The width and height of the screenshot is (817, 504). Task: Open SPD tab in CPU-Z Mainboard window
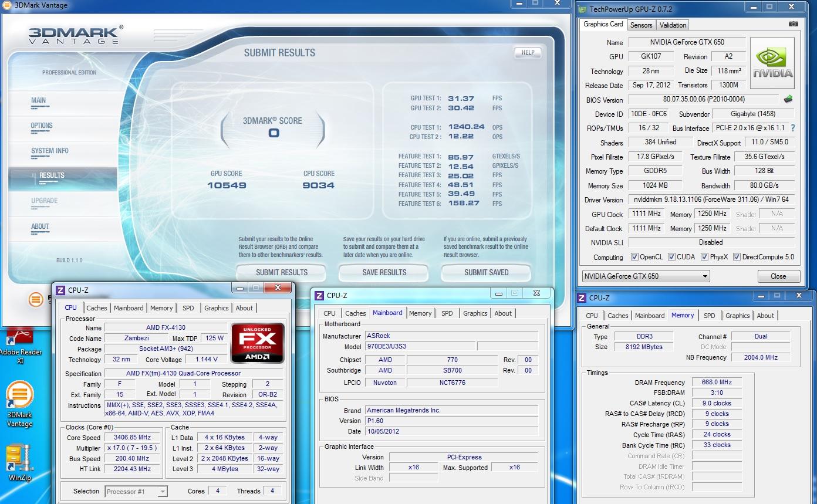[447, 313]
